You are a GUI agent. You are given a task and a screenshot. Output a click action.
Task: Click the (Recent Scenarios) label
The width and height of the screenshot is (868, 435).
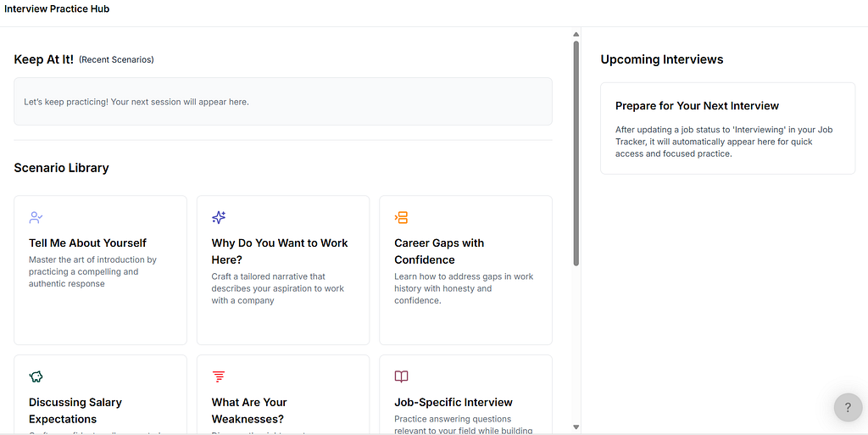tap(116, 59)
